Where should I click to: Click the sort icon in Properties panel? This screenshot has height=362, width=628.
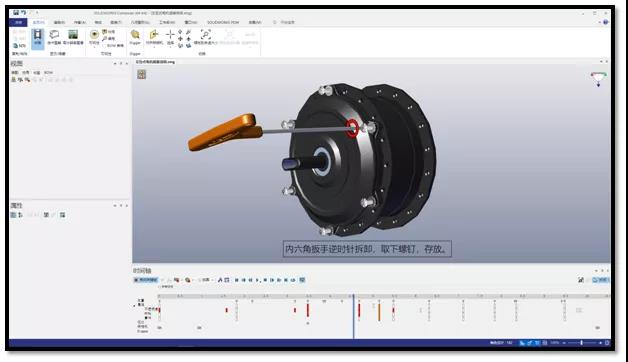20,215
